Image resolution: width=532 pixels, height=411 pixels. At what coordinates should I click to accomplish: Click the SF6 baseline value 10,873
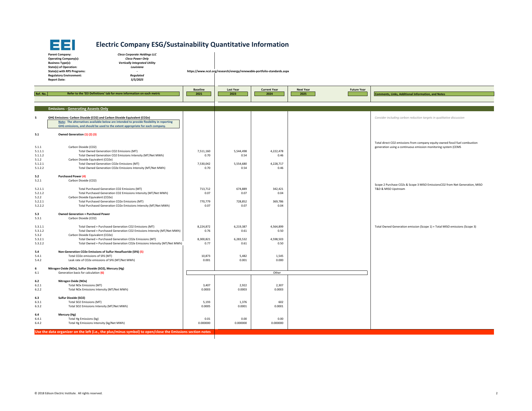click(x=206, y=256)
